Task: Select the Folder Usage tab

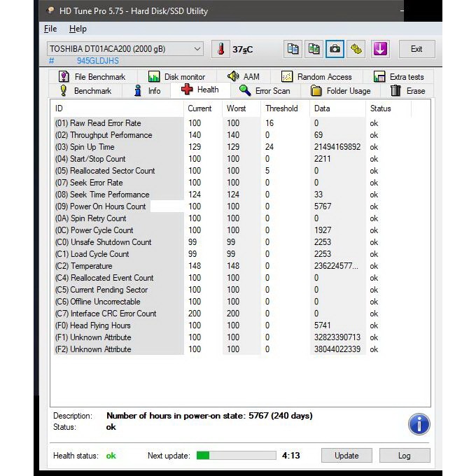Action: pos(341,91)
